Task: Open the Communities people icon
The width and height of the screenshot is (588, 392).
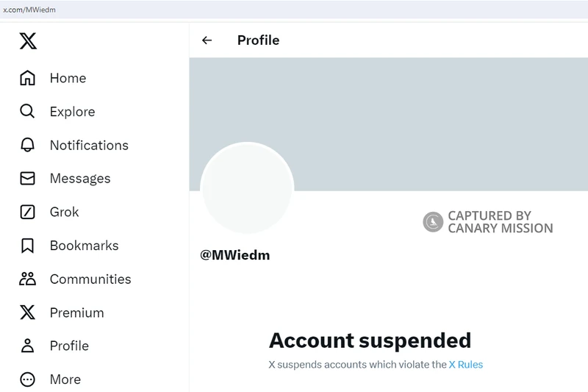Action: coord(27,279)
